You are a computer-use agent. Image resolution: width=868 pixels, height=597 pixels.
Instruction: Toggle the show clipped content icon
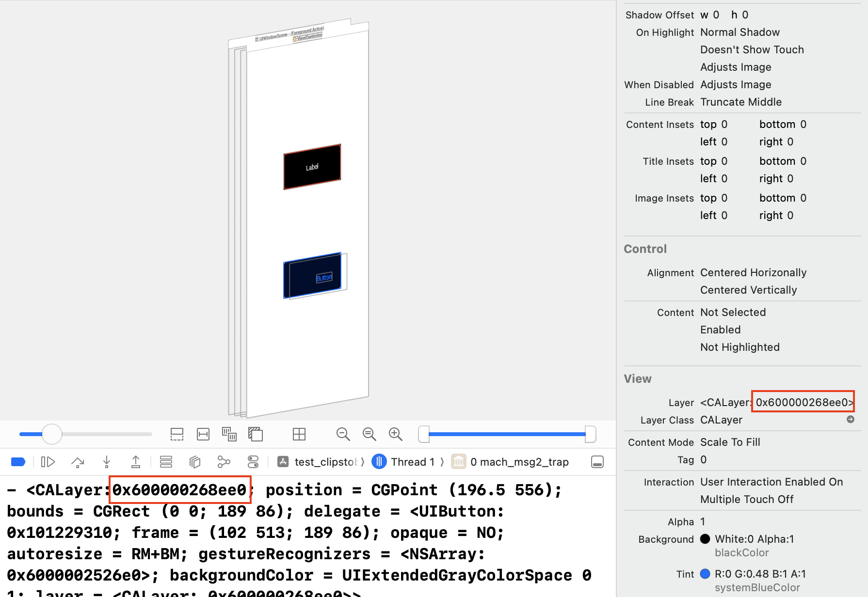point(177,434)
